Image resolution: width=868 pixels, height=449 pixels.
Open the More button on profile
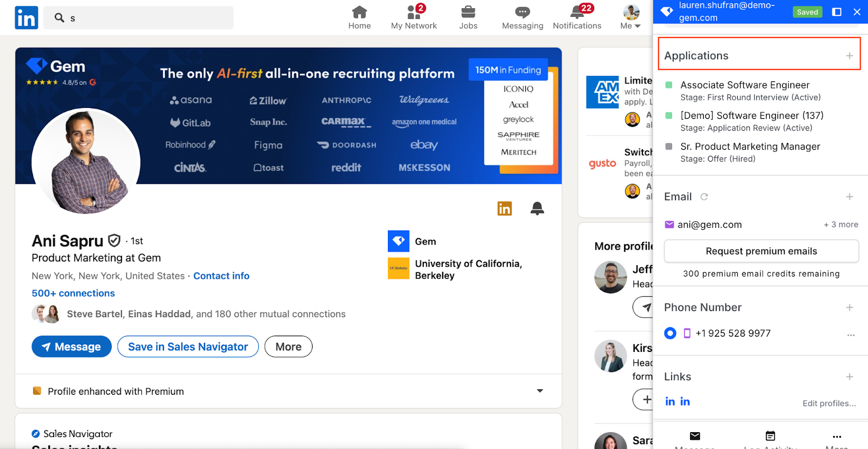point(288,347)
